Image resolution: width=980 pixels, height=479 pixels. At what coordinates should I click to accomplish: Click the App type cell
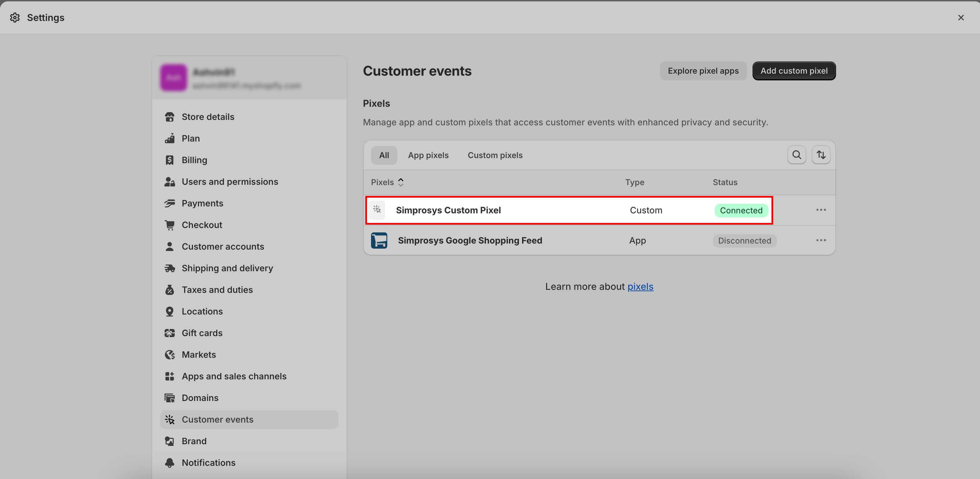point(638,241)
